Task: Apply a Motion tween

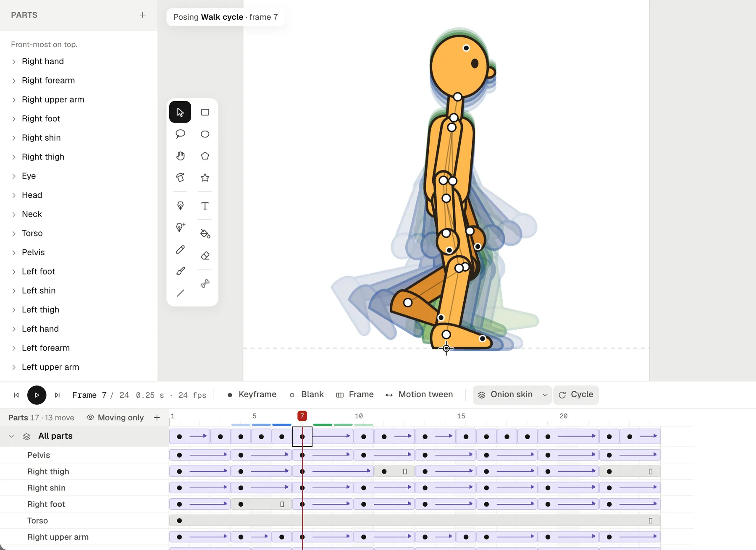Action: coord(419,395)
